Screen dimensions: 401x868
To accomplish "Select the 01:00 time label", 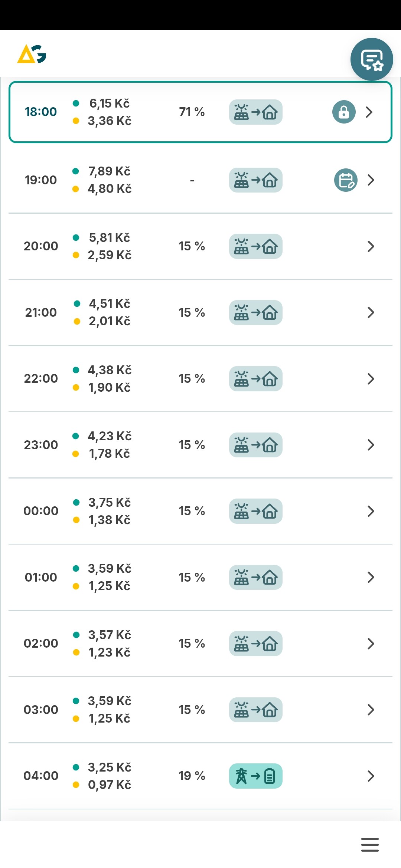I will point(41,578).
